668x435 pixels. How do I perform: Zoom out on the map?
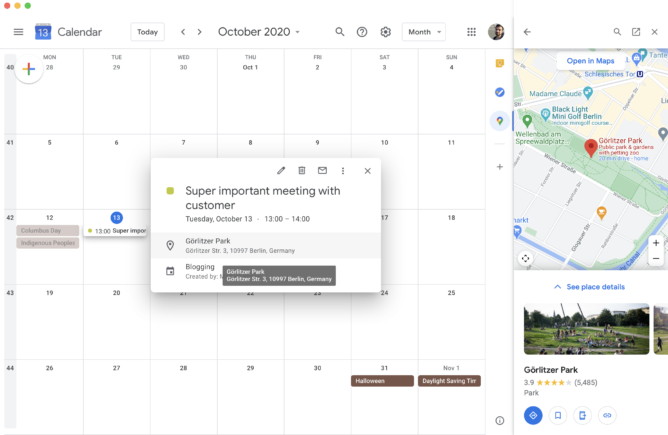click(x=656, y=258)
